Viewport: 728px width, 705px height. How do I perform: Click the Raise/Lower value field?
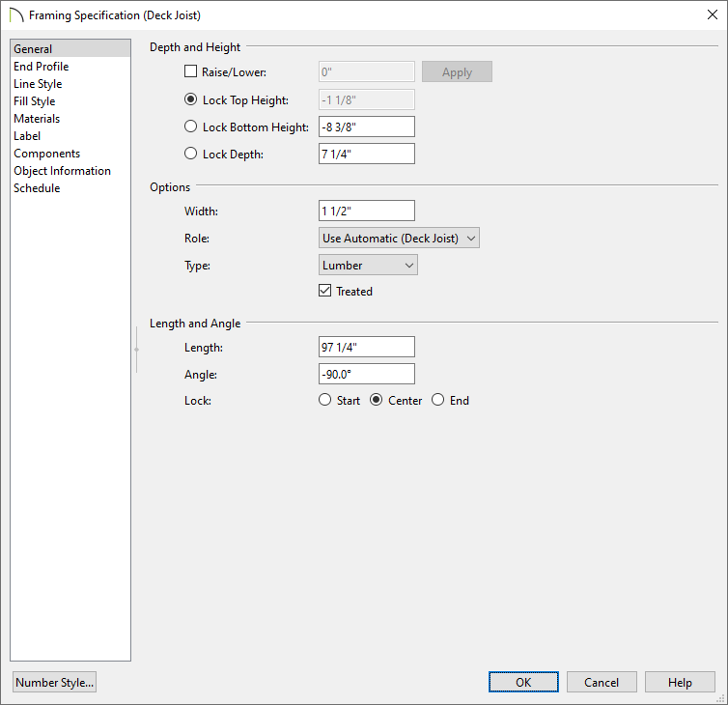(x=366, y=72)
